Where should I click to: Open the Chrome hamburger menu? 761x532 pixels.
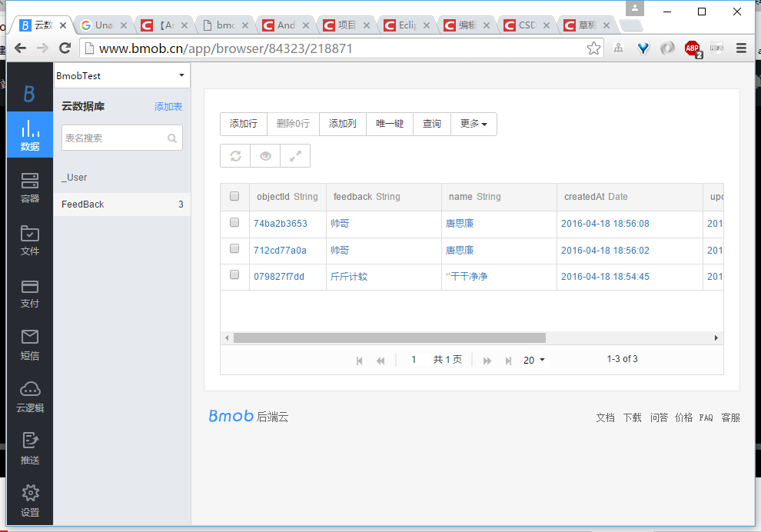741,48
